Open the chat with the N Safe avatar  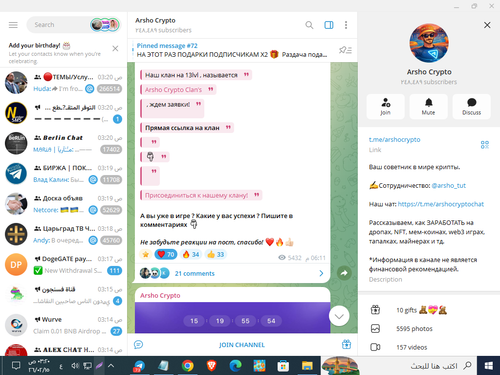(63, 113)
